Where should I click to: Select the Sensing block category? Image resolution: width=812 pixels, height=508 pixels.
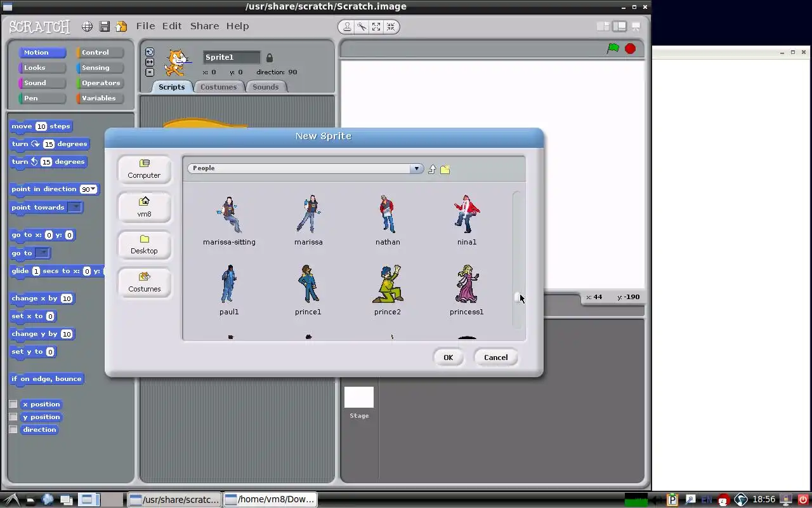[x=100, y=68]
